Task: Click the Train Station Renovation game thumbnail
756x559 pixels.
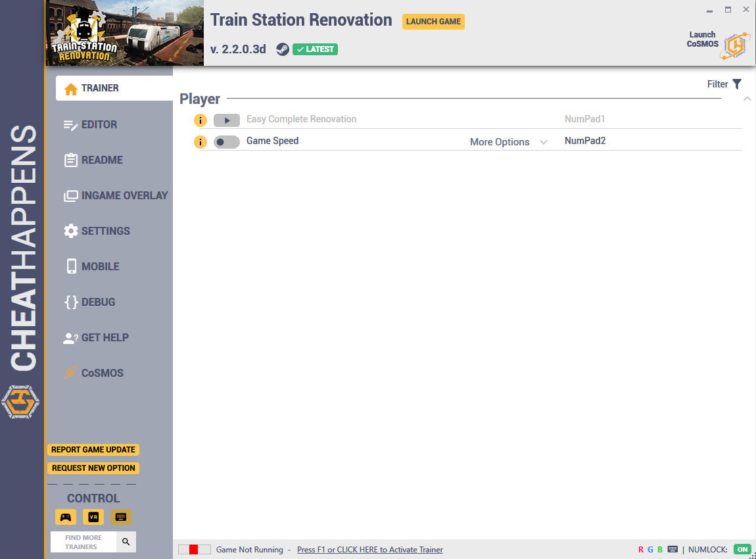Action: click(x=125, y=33)
